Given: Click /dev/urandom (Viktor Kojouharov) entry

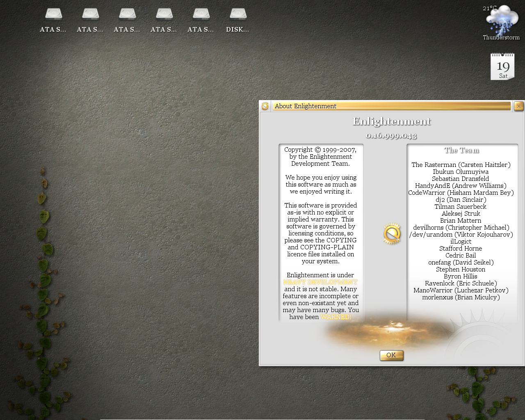Looking at the screenshot, I should [461, 235].
